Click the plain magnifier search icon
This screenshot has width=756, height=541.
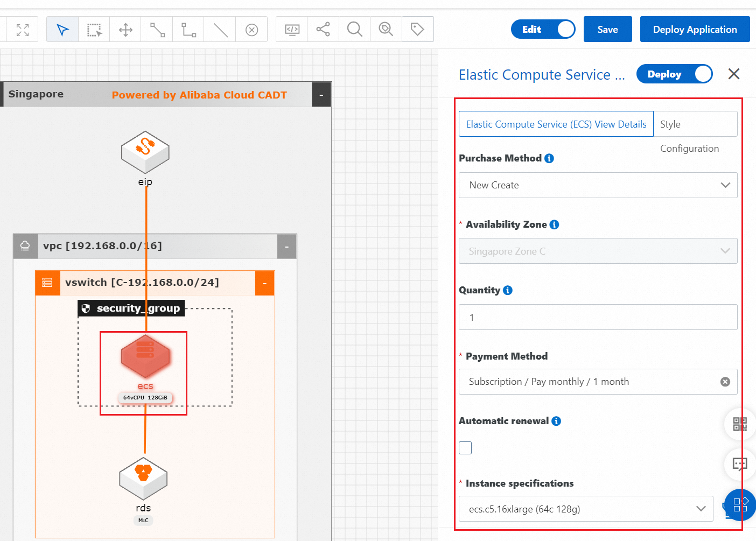[354, 30]
